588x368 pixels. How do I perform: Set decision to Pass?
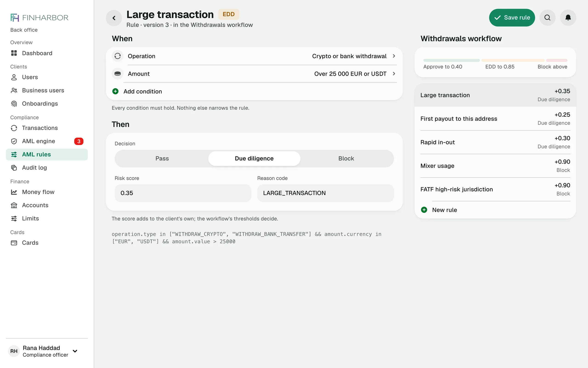162,158
